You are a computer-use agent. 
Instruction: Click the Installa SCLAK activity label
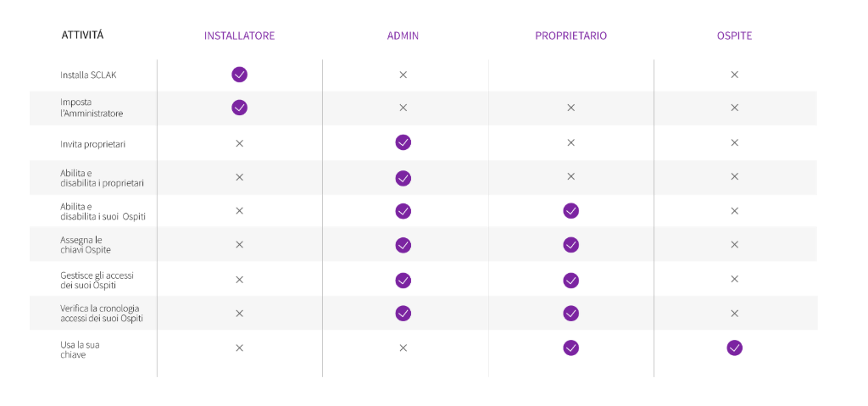(88, 75)
